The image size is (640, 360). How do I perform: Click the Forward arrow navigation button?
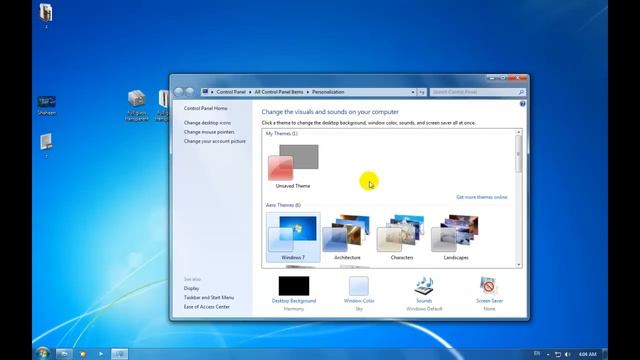pyautogui.click(x=189, y=92)
